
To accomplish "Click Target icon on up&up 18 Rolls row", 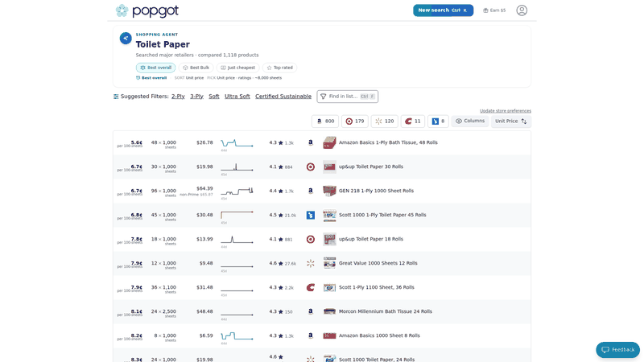I will point(311,239).
